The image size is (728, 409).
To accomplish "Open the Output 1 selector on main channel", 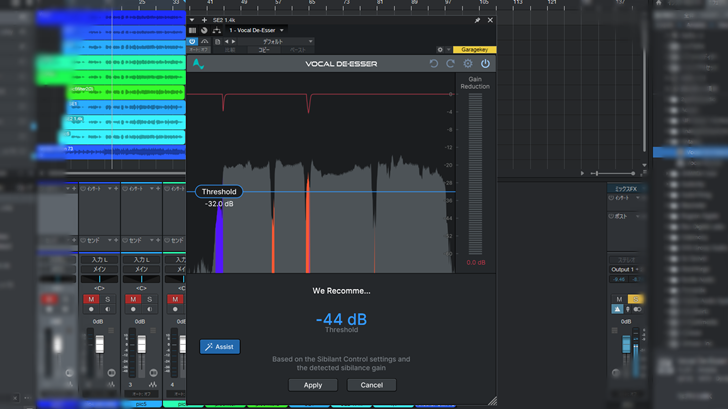I will [625, 269].
